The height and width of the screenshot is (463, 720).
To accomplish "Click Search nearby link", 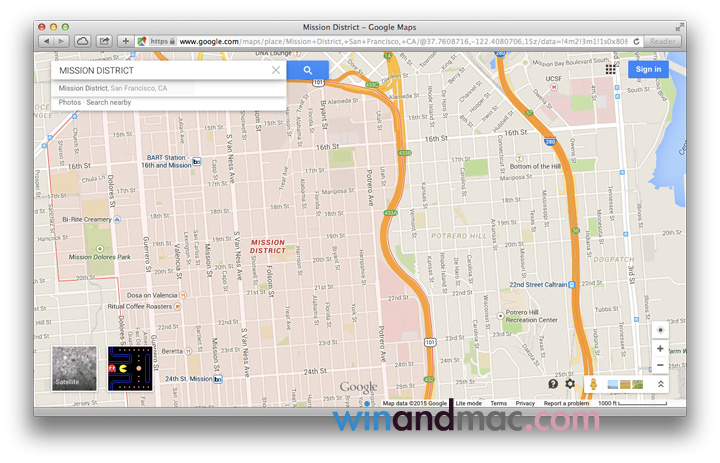I will (x=108, y=102).
